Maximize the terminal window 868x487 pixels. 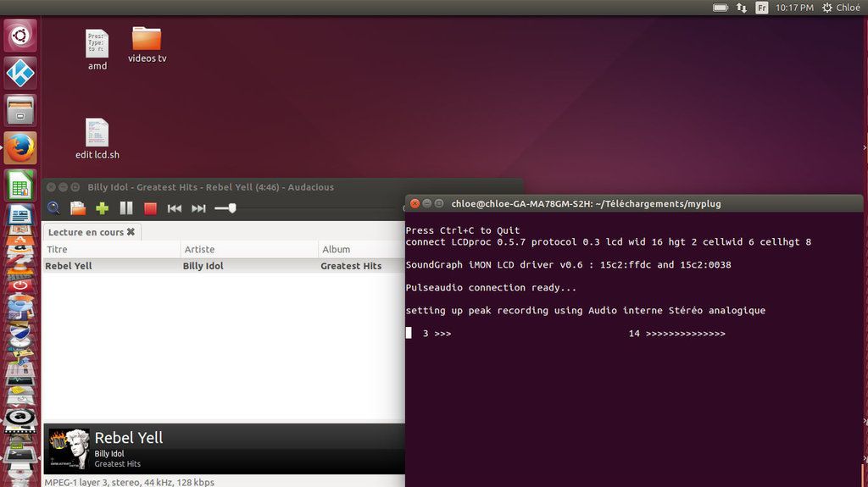point(439,203)
